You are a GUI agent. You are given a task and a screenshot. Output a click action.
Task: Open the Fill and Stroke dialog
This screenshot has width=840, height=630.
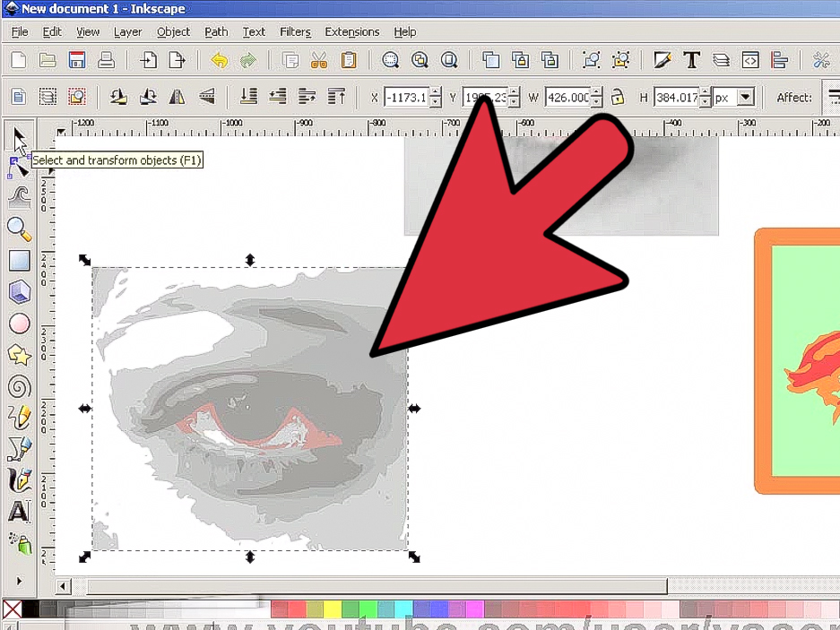click(x=662, y=60)
